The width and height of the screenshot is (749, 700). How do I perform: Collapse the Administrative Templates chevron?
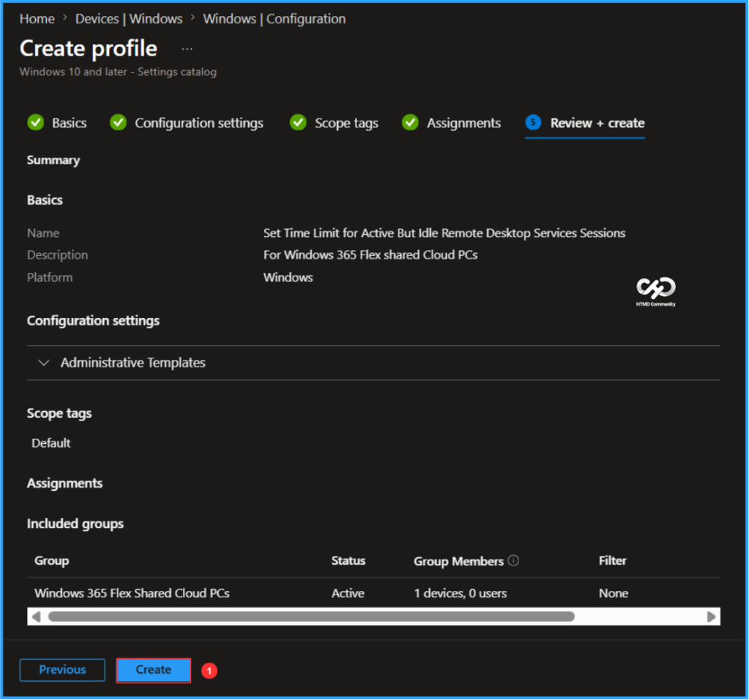point(43,363)
